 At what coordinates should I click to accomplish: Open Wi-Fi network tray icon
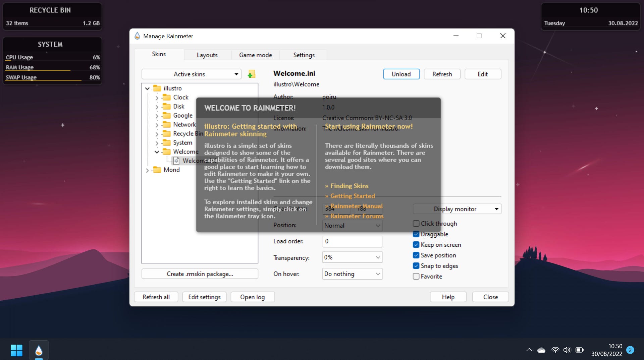pos(555,350)
